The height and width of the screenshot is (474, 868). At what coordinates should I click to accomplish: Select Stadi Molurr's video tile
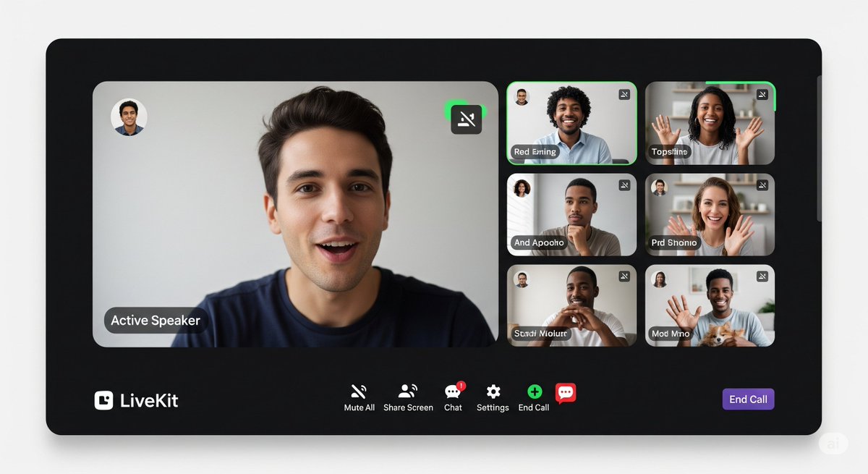[571, 305]
